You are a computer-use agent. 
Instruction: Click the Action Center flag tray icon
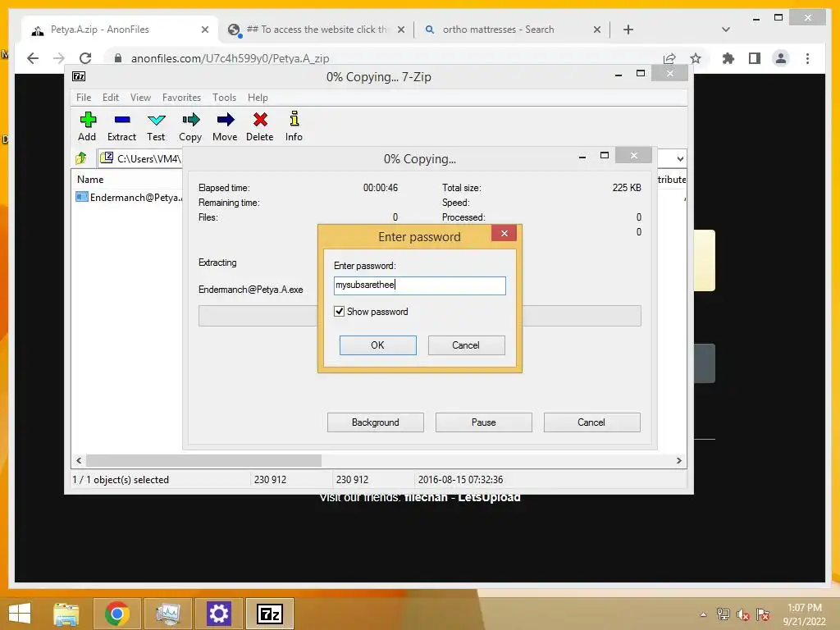[x=763, y=615]
